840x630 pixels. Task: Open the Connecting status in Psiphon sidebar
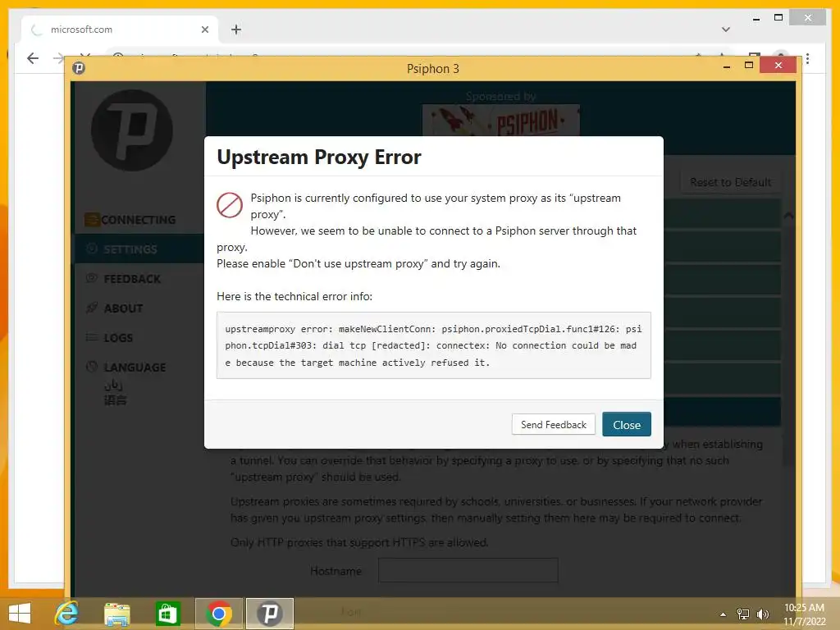coord(130,220)
